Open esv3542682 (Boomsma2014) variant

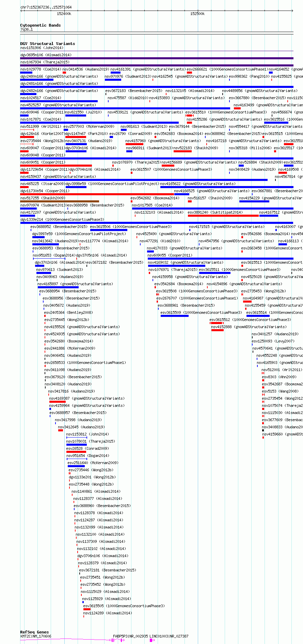(155, 198)
